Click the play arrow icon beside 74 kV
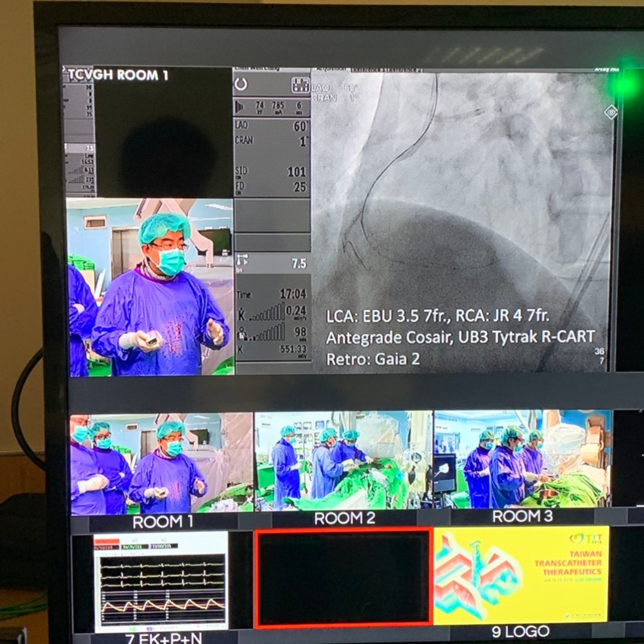Screen dimensions: 644x644 point(240,107)
